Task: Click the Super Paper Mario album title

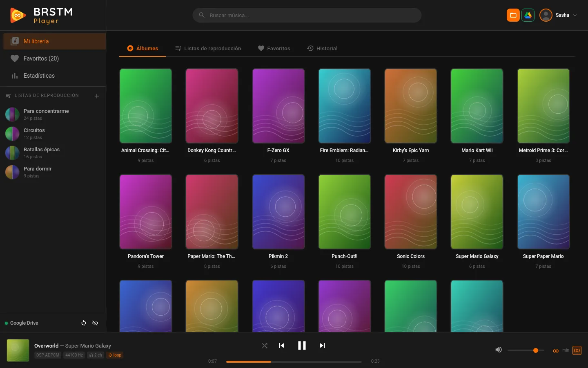Action: [x=543, y=256]
